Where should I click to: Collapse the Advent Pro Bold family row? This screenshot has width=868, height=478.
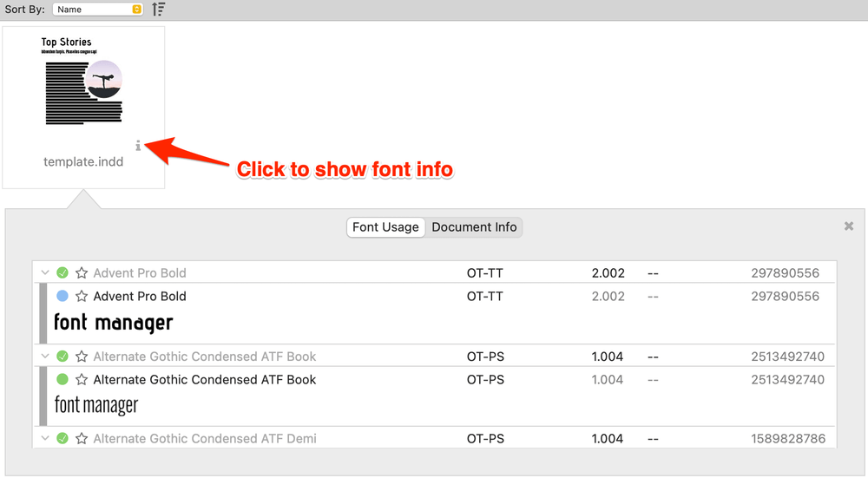tap(45, 272)
